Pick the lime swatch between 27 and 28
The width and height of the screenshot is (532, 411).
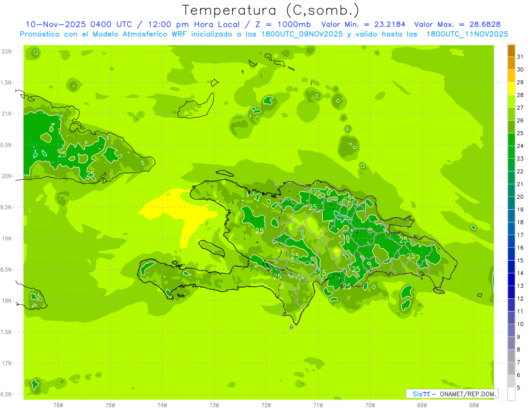pyautogui.click(x=511, y=102)
